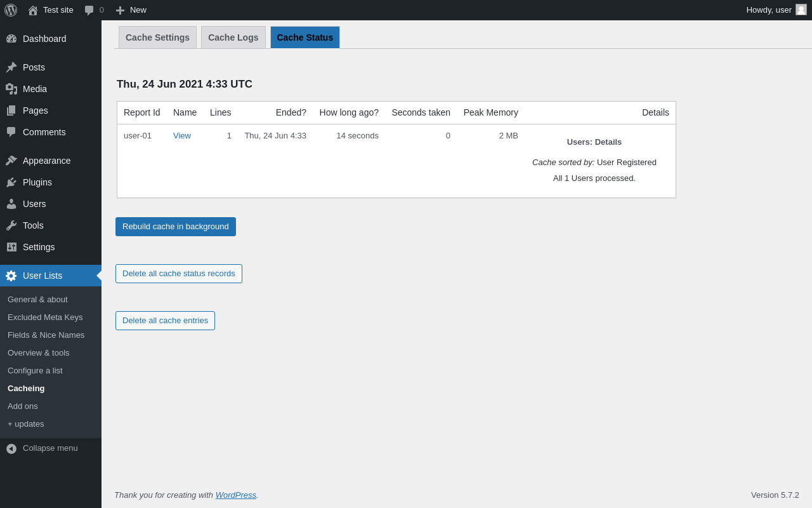The image size is (812, 508).
Task: Click Delete all cache status records
Action: [x=179, y=274]
